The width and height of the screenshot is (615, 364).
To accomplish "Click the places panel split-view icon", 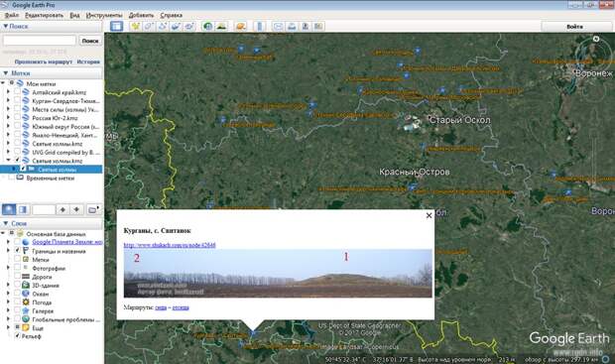I will pos(23,209).
